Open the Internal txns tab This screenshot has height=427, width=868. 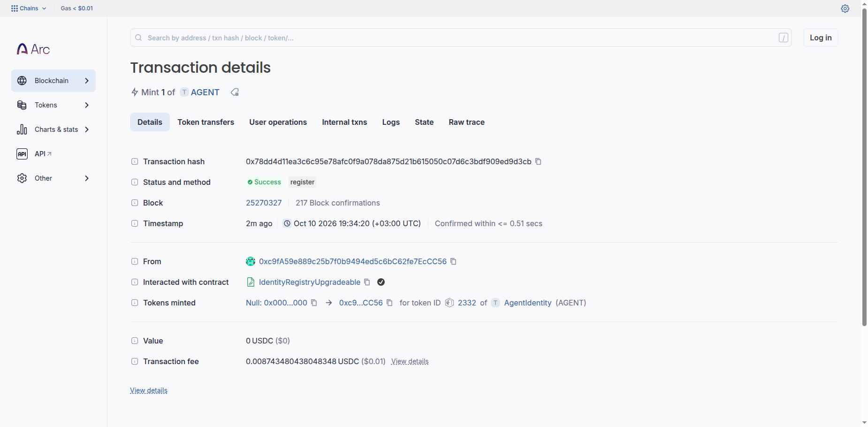[344, 122]
